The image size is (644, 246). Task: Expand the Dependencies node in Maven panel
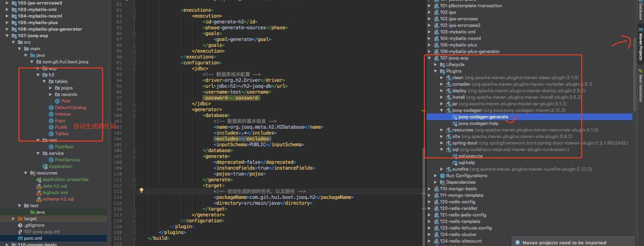(x=436, y=182)
